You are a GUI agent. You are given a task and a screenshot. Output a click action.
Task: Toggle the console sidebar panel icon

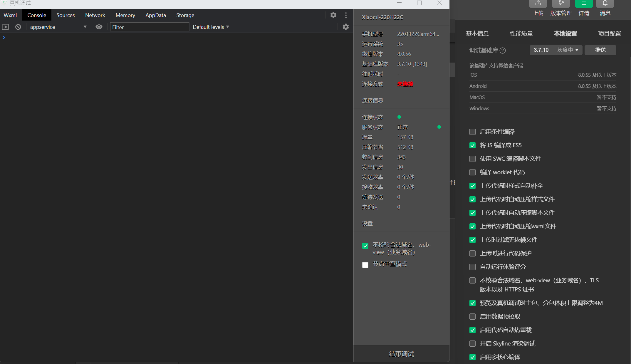5,27
